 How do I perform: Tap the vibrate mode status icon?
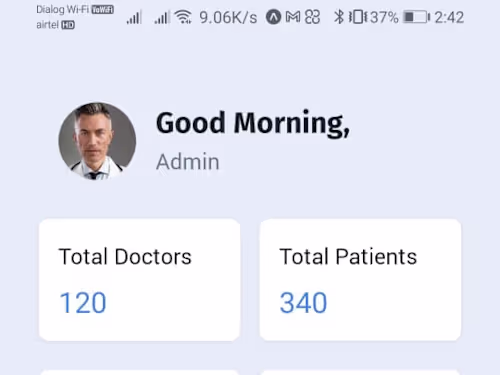click(358, 17)
